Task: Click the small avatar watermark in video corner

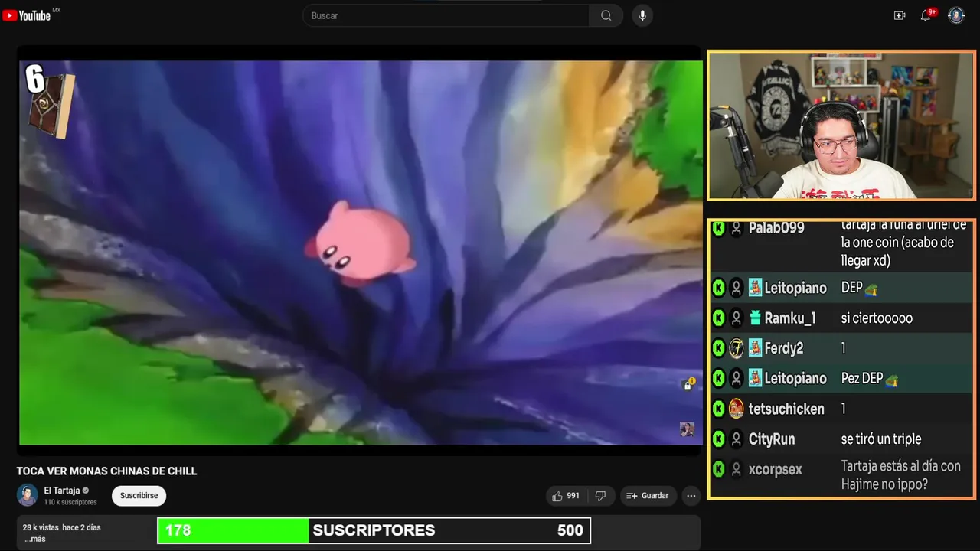Action: point(687,429)
